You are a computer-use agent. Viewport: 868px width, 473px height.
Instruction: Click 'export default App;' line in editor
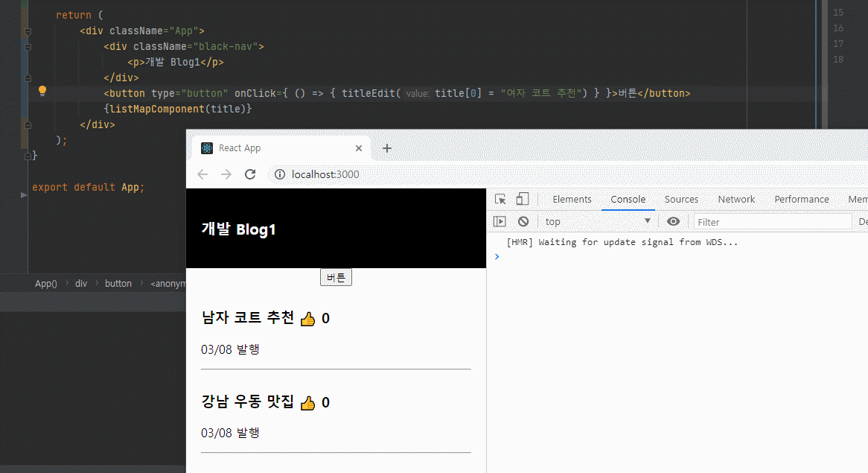[x=88, y=187]
